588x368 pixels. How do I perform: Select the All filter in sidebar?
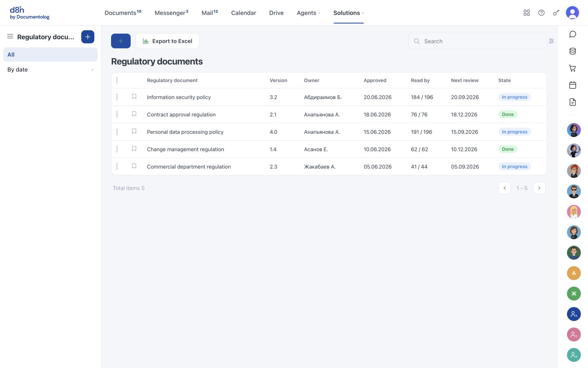(x=50, y=54)
